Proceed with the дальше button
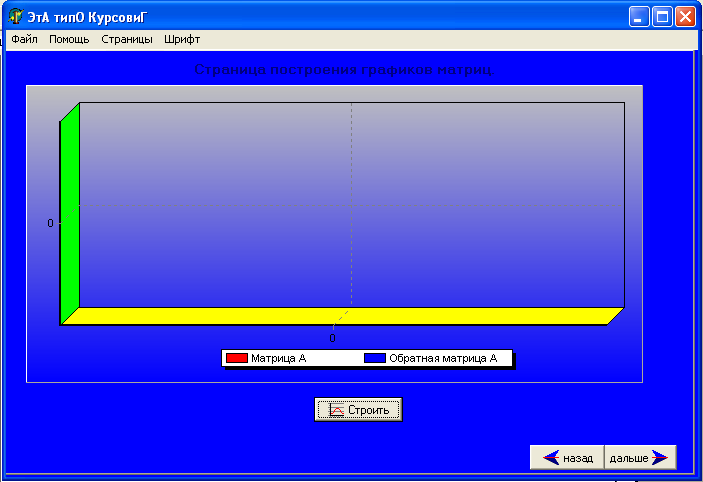 coord(640,457)
